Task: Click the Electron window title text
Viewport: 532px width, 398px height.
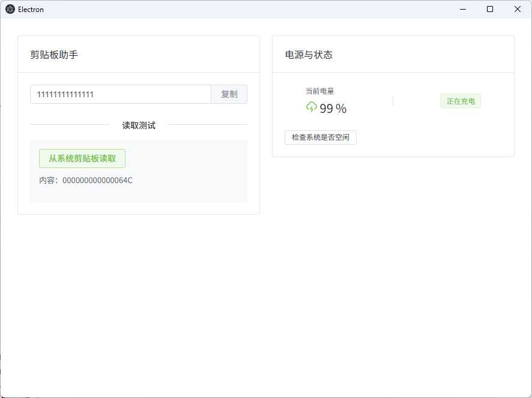Action: tap(31, 10)
